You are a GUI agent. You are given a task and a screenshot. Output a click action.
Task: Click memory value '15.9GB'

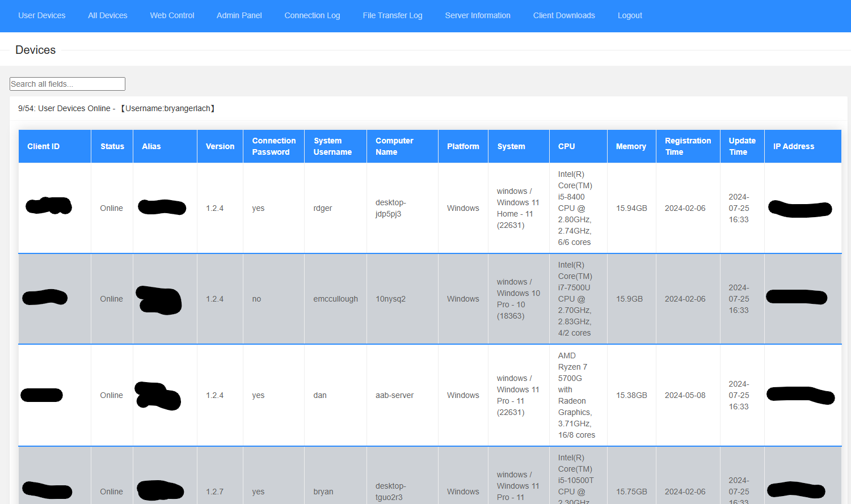point(629,299)
